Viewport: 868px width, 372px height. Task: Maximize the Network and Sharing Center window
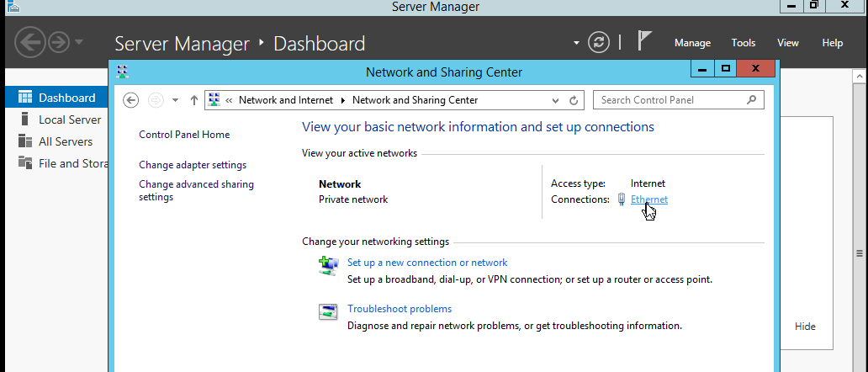(726, 69)
